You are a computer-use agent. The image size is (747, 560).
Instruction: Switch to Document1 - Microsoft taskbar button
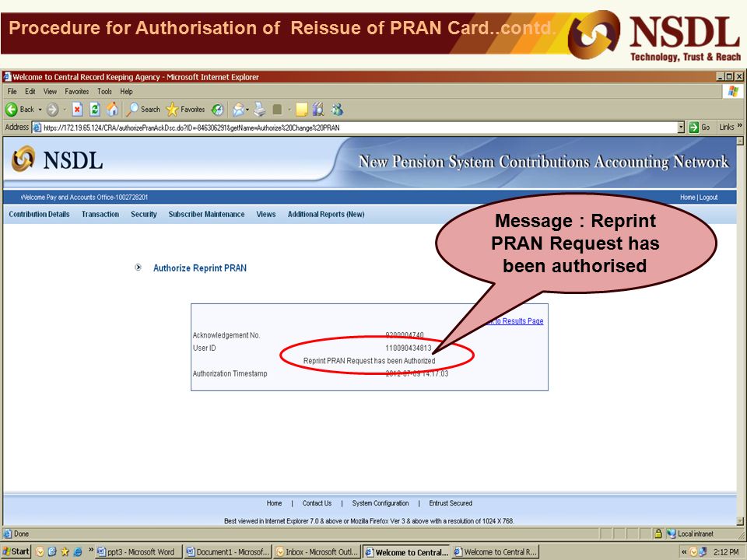coord(228,552)
